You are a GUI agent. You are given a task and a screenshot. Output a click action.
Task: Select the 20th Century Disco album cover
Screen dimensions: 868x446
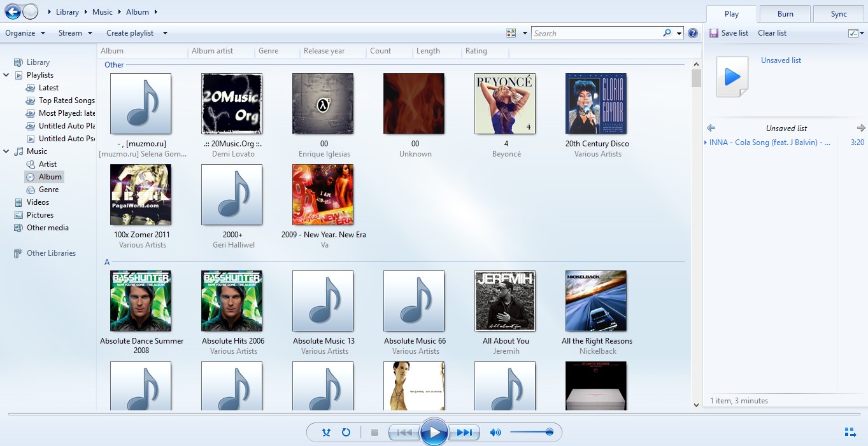coord(596,104)
